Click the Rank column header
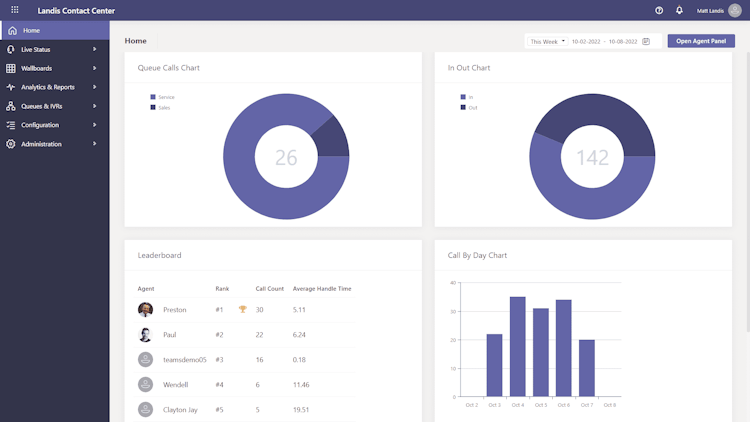The height and width of the screenshot is (422, 750). point(222,289)
